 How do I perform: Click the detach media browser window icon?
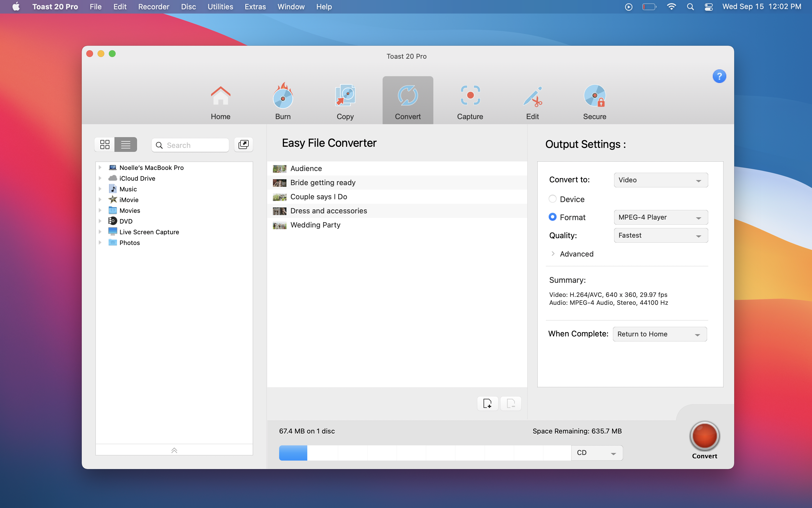pos(243,145)
